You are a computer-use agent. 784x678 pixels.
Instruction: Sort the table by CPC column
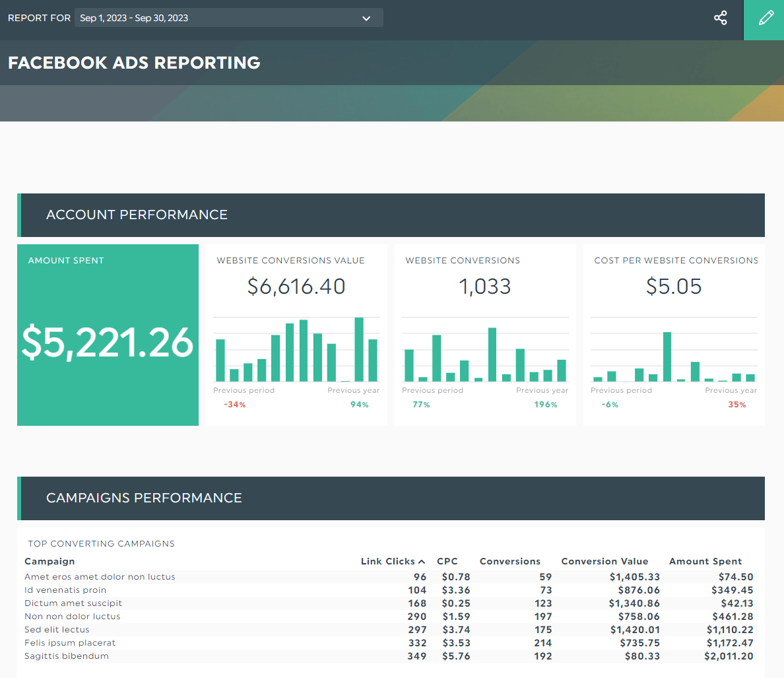(x=447, y=560)
